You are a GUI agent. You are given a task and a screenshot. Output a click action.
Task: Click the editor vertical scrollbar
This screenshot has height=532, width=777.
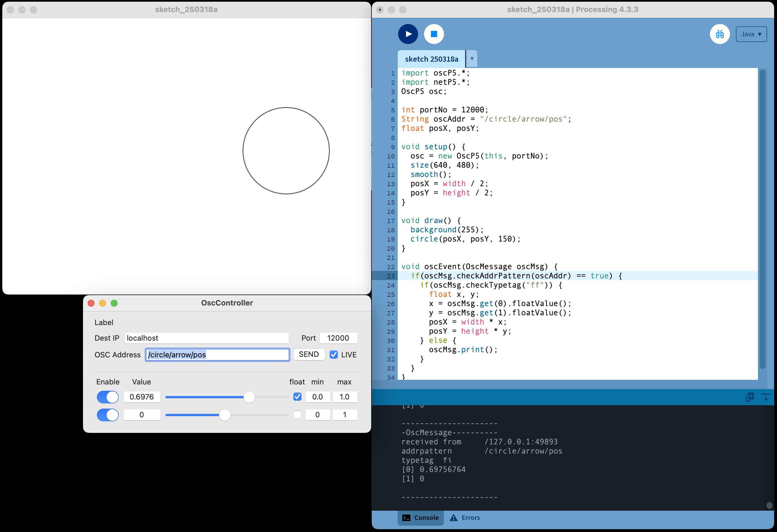763,219
